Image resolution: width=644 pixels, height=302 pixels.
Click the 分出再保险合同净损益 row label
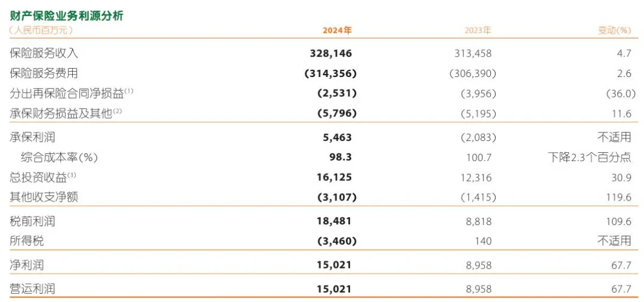[x=67, y=93]
